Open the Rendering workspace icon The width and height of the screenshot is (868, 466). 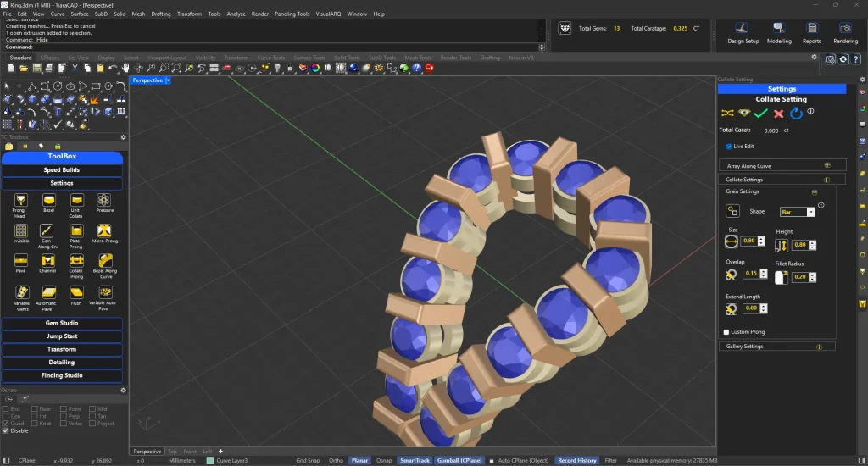845,29
